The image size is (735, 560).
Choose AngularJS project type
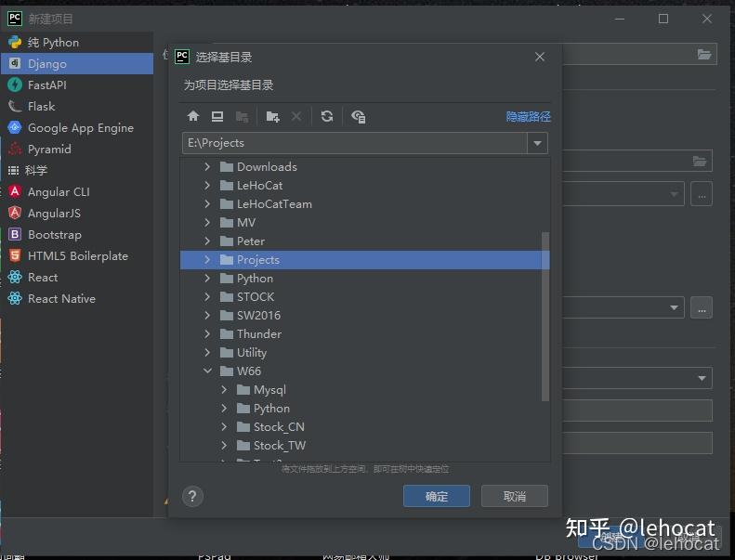pos(77,214)
